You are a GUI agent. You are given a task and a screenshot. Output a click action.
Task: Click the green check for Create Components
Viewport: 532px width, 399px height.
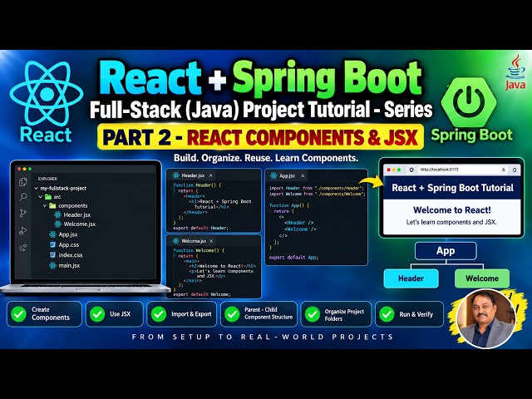pyautogui.click(x=18, y=314)
